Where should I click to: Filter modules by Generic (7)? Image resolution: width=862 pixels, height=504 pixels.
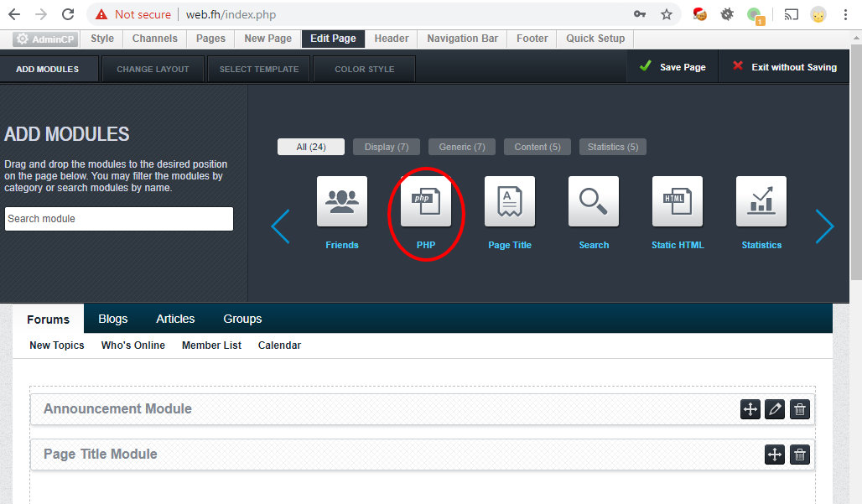pos(462,147)
